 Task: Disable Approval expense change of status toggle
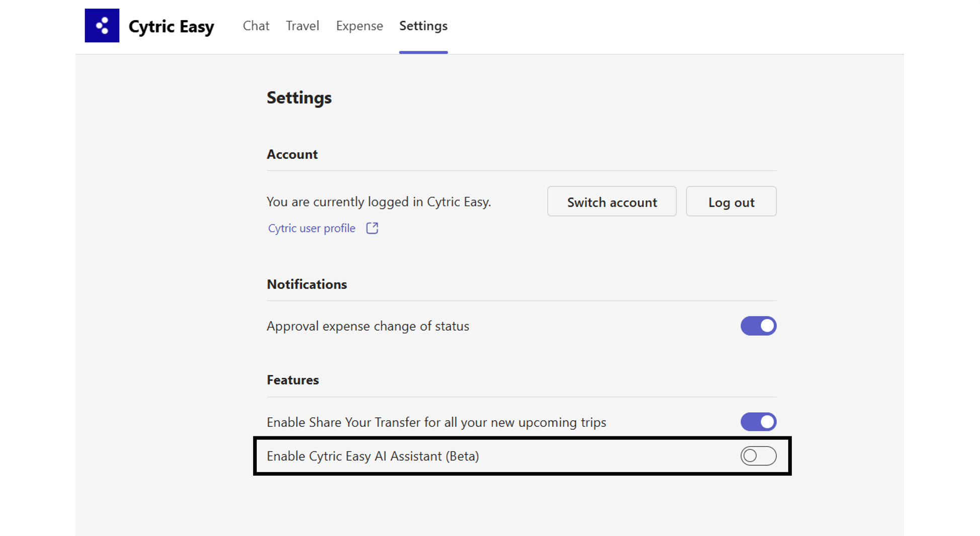pos(758,326)
